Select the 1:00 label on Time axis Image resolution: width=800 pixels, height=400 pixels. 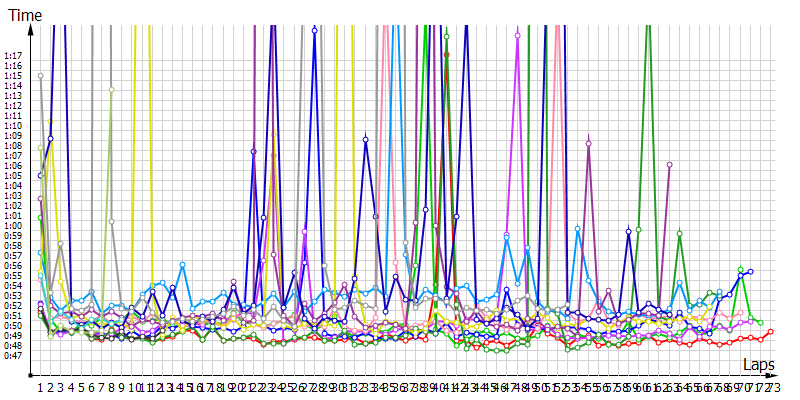coord(13,225)
